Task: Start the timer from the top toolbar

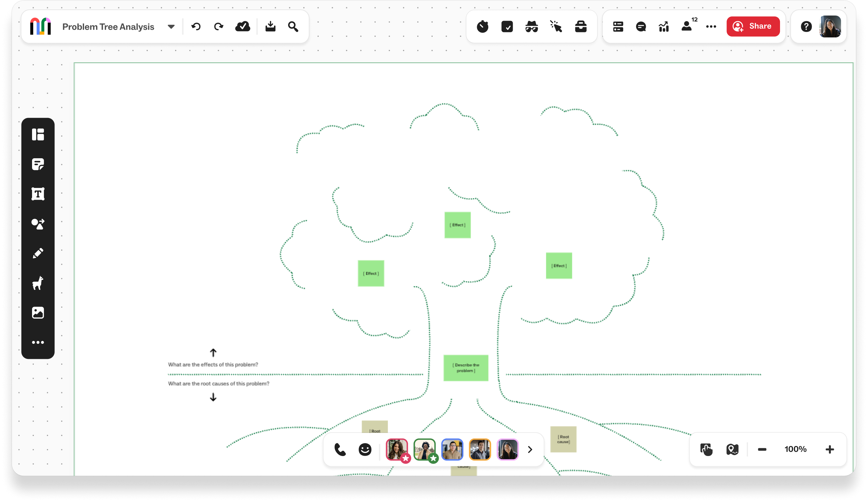Action: [483, 27]
